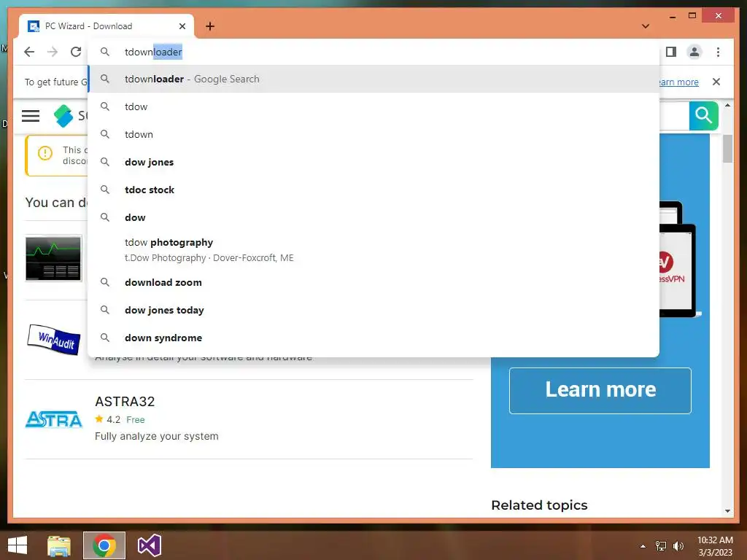Click the Fully analyze your system description
This screenshot has width=747, height=560.
click(157, 436)
